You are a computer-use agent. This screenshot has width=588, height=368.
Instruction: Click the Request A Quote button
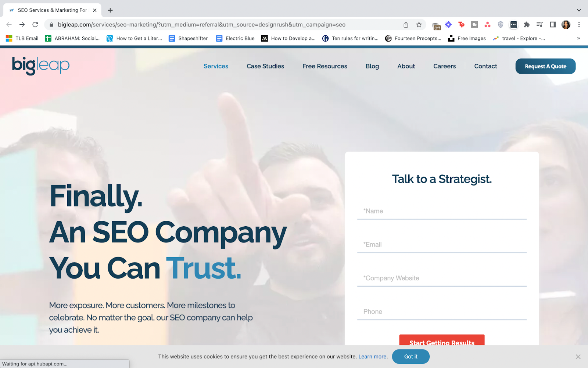coord(545,66)
